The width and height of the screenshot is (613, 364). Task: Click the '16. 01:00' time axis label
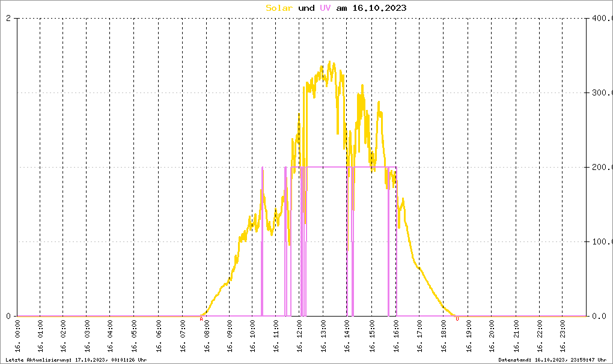coord(40,336)
